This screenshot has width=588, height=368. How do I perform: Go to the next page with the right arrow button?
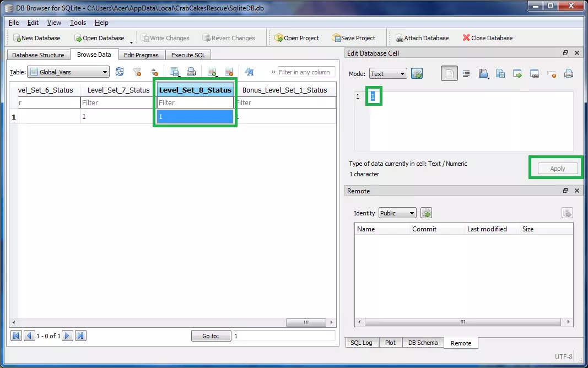[x=67, y=335]
